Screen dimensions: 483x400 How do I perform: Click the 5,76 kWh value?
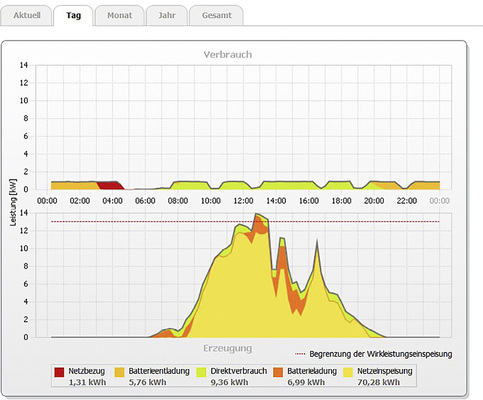click(147, 382)
